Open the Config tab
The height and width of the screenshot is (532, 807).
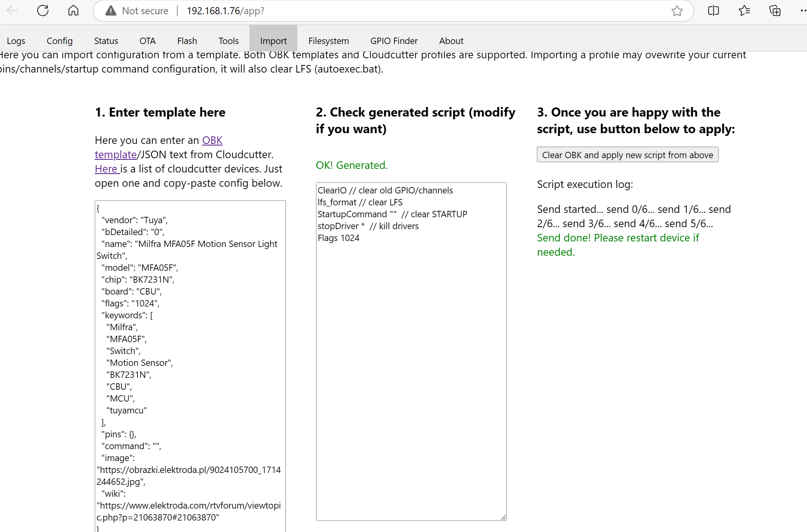click(x=59, y=41)
